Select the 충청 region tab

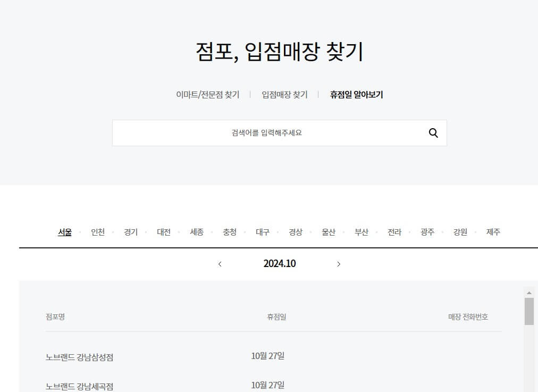[x=230, y=231]
